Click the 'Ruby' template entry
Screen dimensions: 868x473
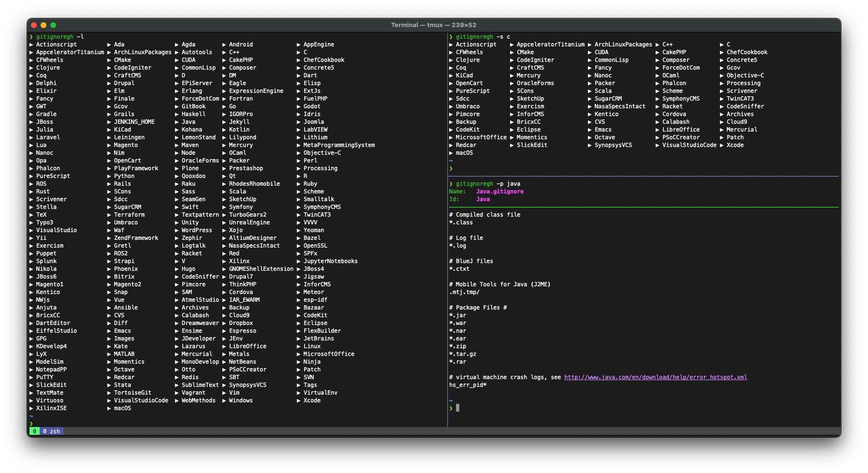310,184
